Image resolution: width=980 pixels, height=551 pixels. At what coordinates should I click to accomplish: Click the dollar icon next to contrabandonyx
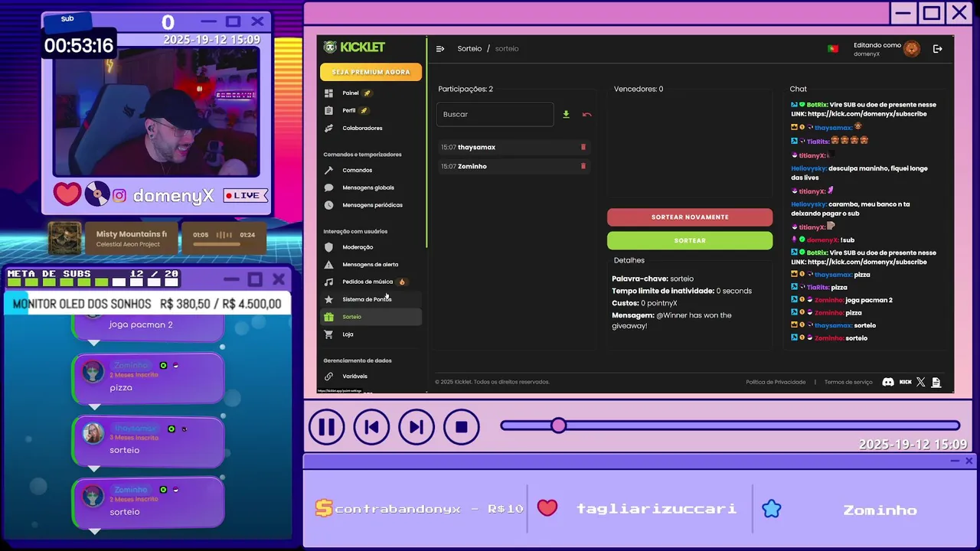[x=324, y=509]
